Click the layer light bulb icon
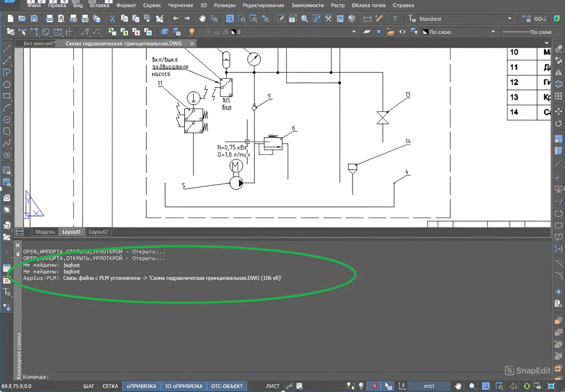The height and width of the screenshot is (392, 565). pos(192,32)
